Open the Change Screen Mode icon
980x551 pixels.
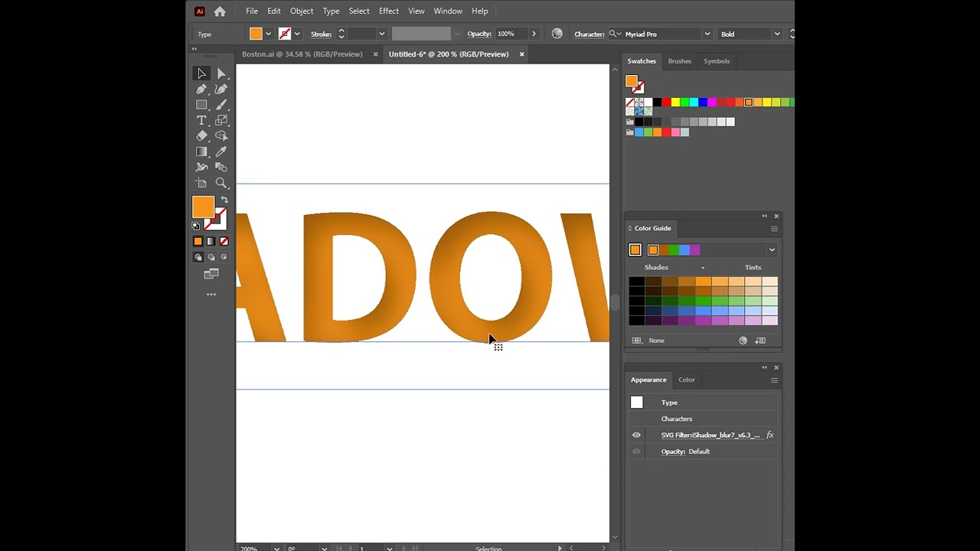[x=211, y=274]
